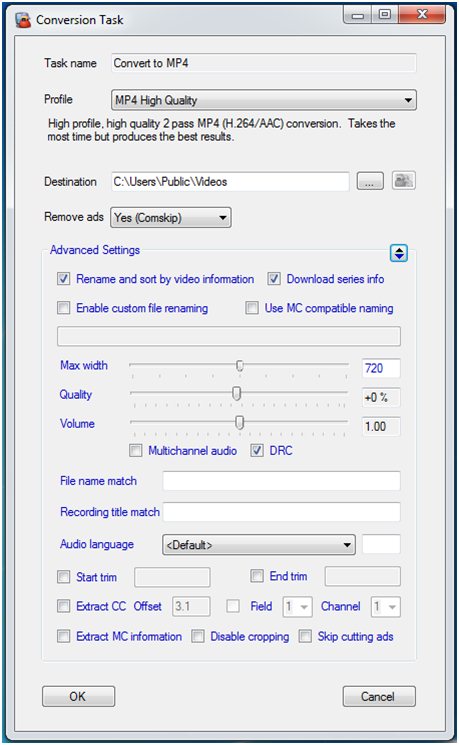Open the Remove ads dropdown
The width and height of the screenshot is (459, 745).
171,218
